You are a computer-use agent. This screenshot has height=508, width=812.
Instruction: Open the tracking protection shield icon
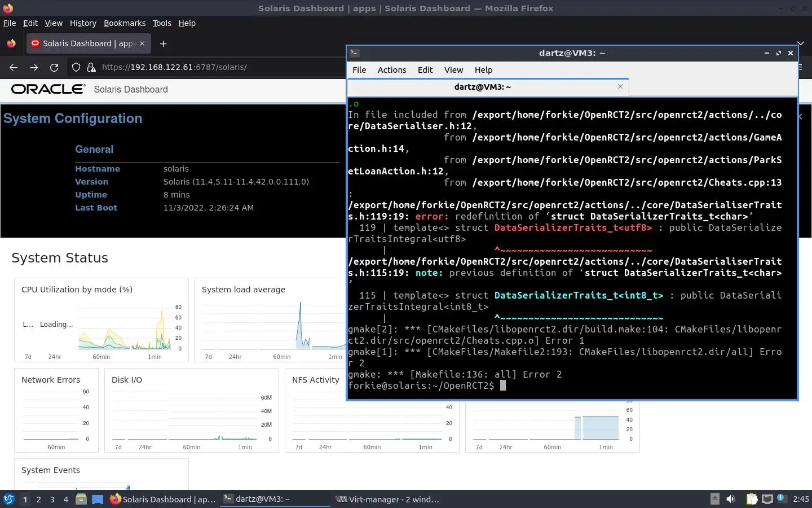click(x=76, y=67)
